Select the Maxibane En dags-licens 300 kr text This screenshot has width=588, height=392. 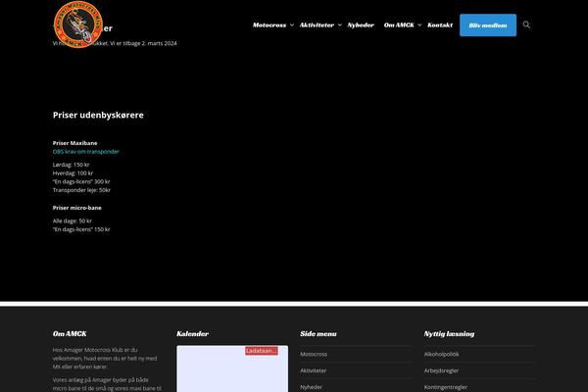81,181
